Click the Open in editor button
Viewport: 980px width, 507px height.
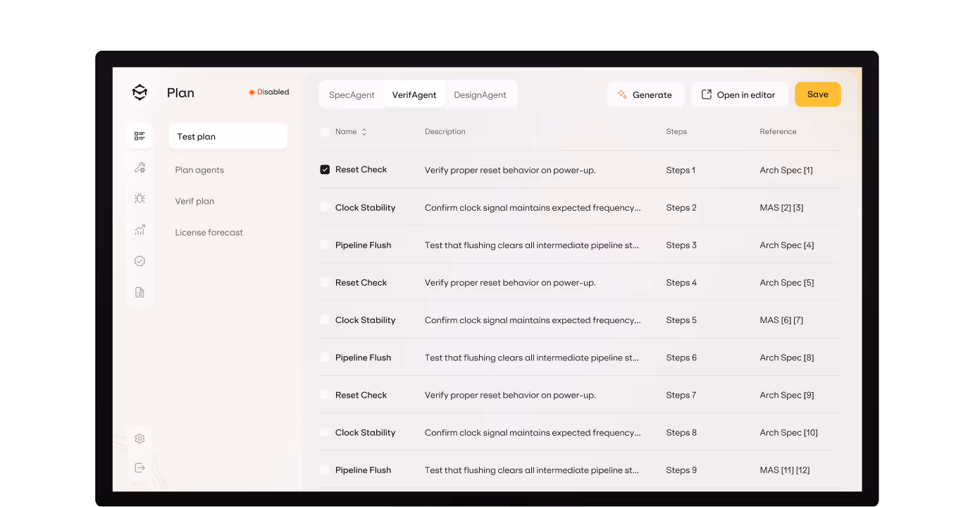pos(739,94)
